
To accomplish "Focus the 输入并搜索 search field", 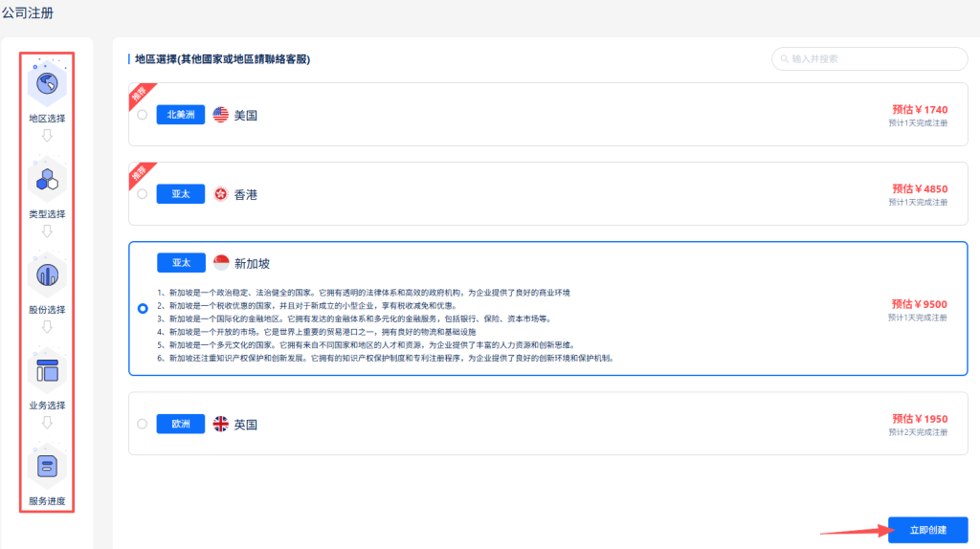I will (x=869, y=58).
